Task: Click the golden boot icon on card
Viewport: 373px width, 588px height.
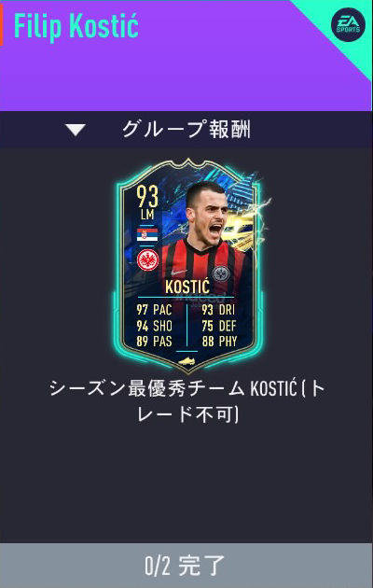Action: pyautogui.click(x=186, y=361)
